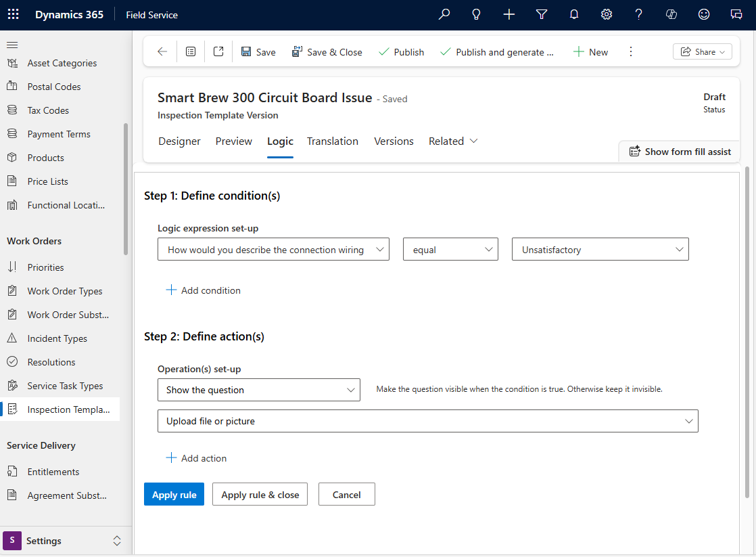756x557 pixels.
Task: Open the notifications bell
Action: [x=573, y=14]
